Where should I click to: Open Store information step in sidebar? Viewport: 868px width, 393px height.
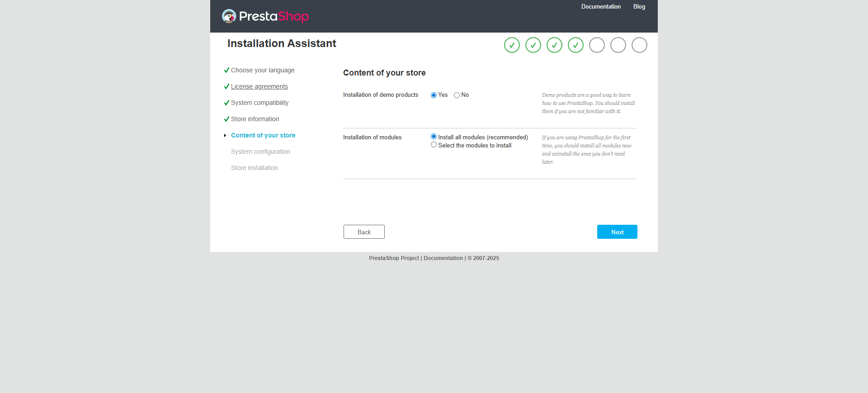(255, 119)
